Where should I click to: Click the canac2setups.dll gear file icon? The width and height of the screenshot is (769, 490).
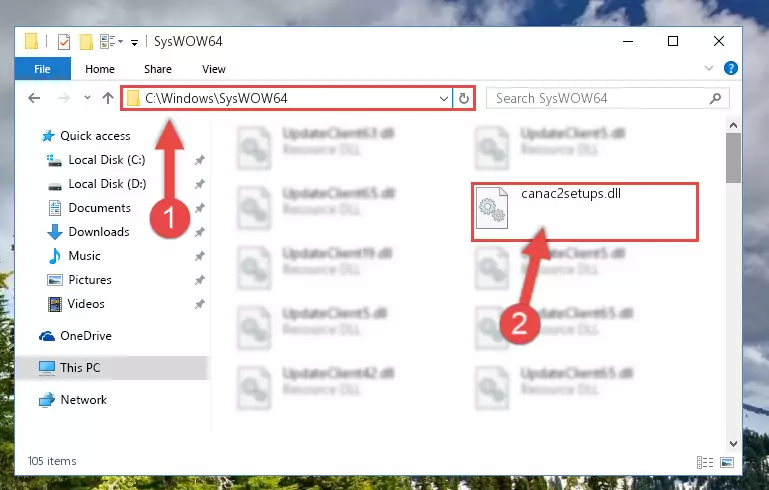point(492,208)
